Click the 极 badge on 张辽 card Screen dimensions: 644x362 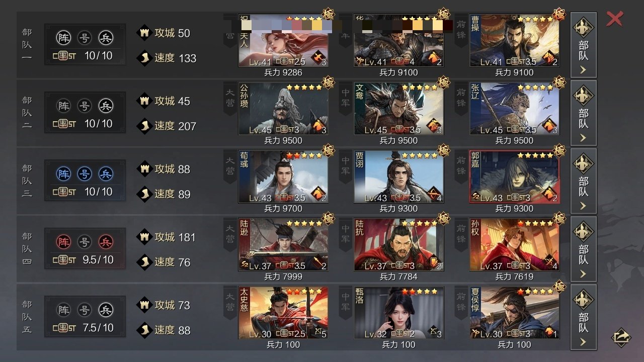click(559, 82)
